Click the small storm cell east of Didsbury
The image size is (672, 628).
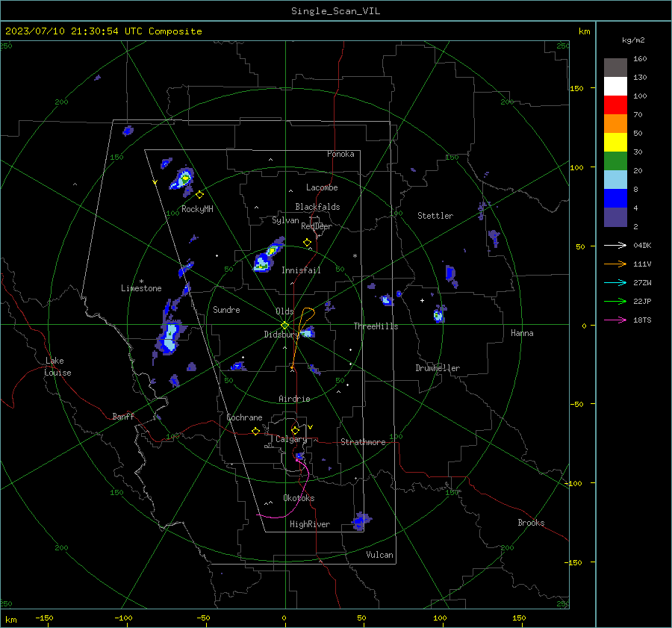click(x=308, y=332)
